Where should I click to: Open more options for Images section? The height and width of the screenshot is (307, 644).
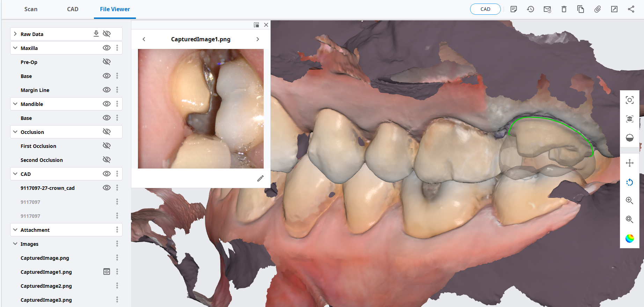[117, 244]
